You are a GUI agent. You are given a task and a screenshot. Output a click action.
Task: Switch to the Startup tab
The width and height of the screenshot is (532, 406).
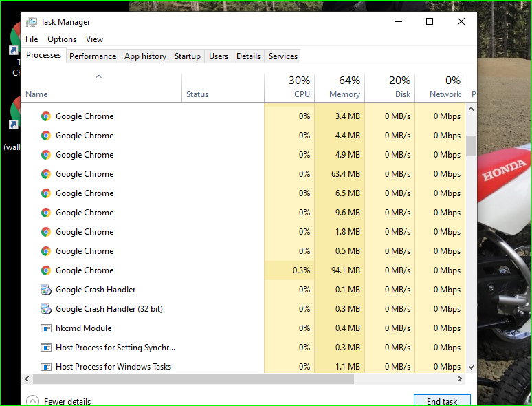(187, 56)
